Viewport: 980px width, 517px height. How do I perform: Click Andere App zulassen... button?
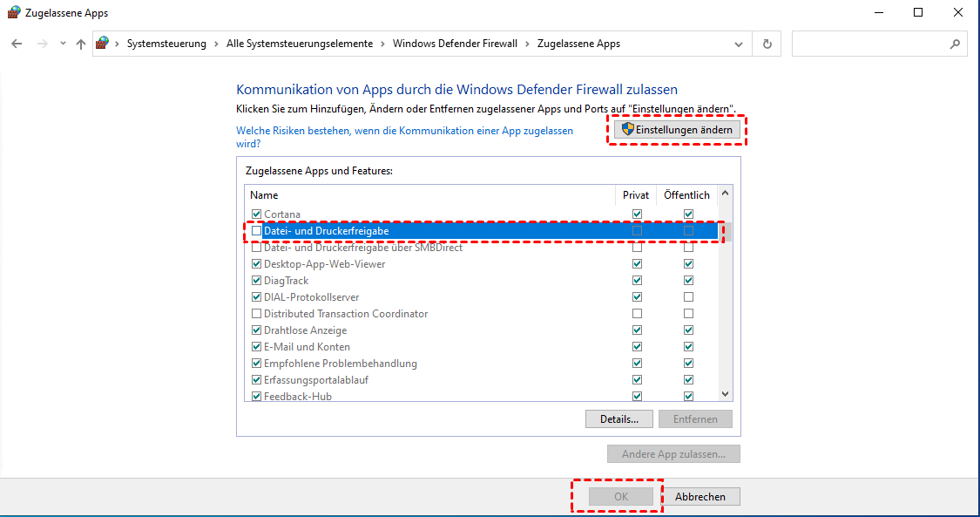pos(673,454)
